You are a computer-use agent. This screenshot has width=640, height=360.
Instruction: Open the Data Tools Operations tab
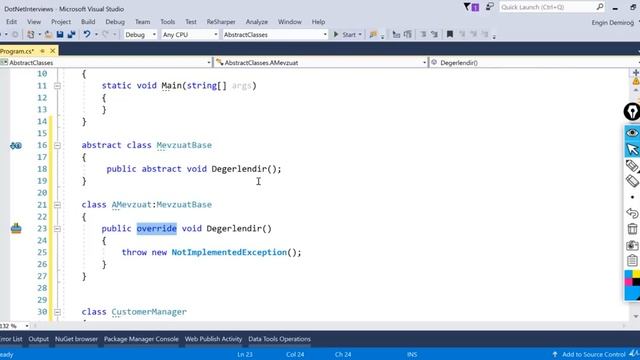[280, 339]
